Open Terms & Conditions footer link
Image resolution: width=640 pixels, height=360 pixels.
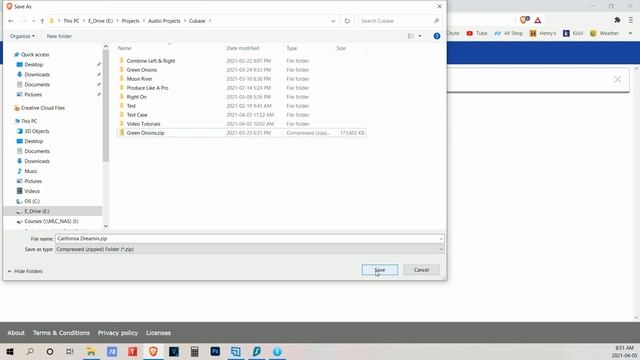61,333
